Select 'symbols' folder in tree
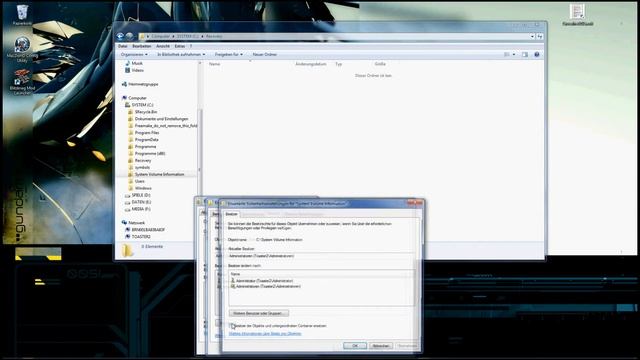 (142, 167)
